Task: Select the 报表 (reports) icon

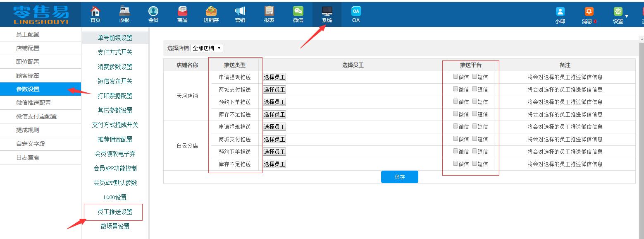Action: pos(268,14)
